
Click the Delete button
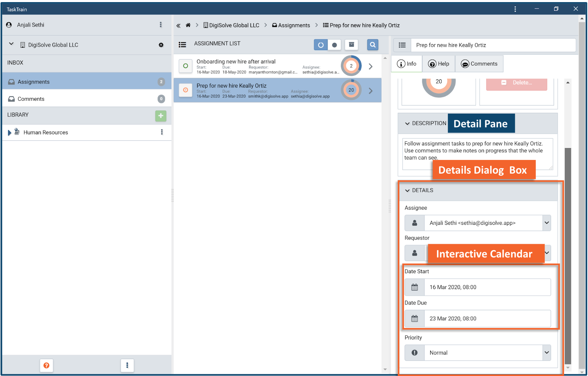[x=516, y=83]
